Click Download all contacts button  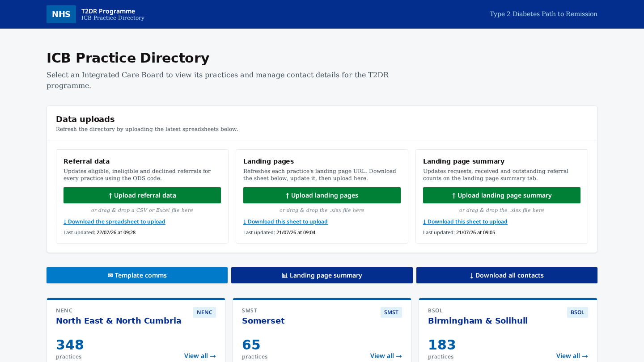tap(507, 275)
